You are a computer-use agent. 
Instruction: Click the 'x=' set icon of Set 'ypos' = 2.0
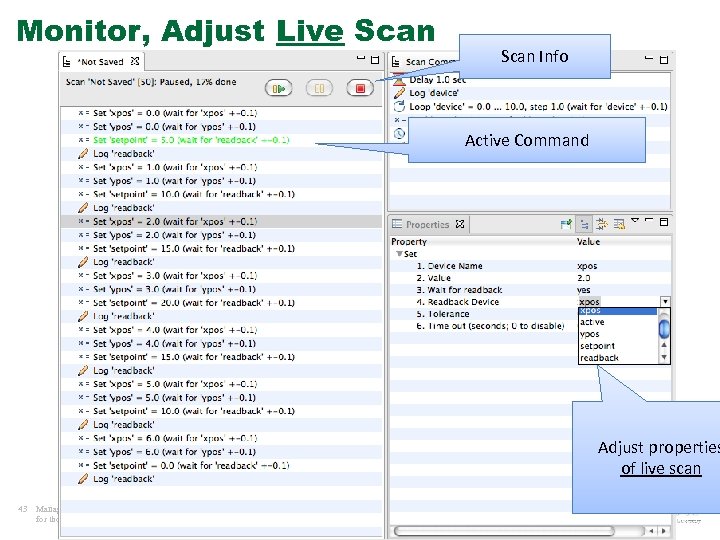pyautogui.click(x=83, y=235)
